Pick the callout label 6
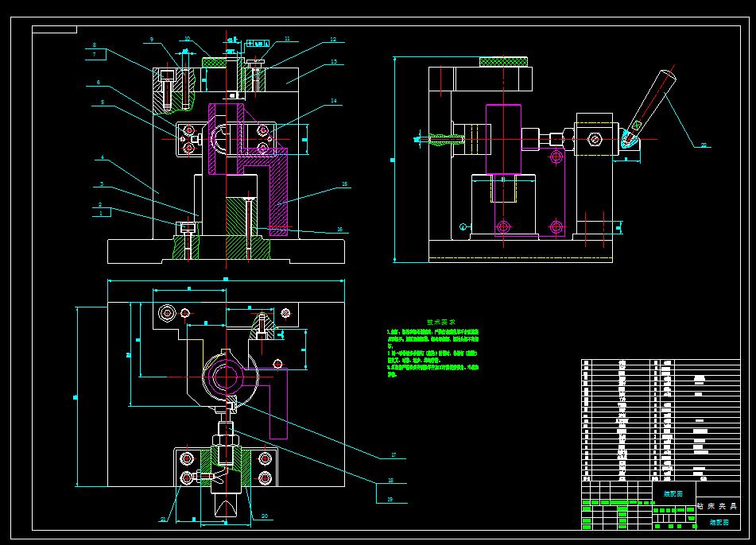756x545 pixels. pos(99,83)
